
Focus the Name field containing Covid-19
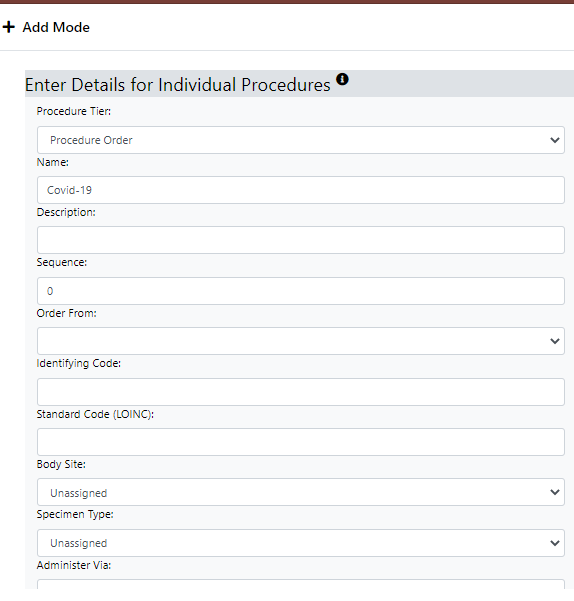301,190
